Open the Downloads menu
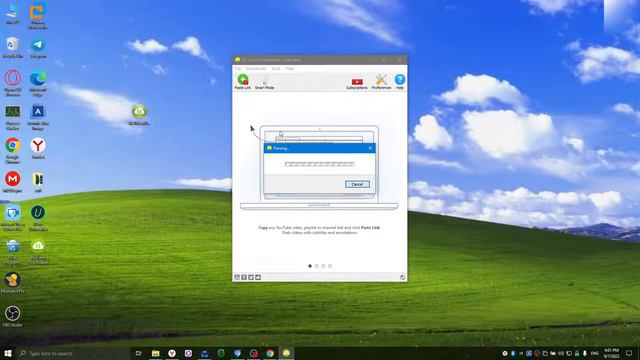Screen dimensions: 640x360 (x=256, y=69)
